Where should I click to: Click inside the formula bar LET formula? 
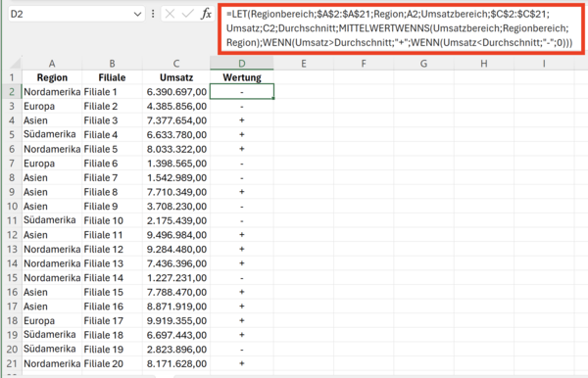point(401,28)
